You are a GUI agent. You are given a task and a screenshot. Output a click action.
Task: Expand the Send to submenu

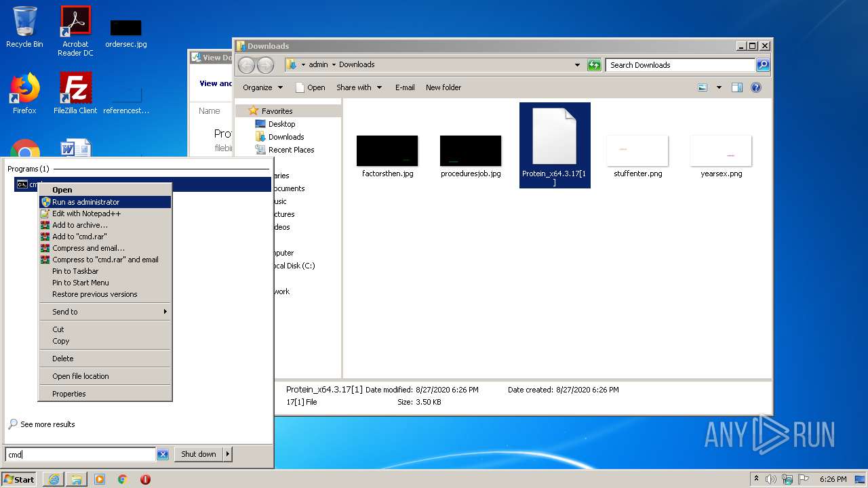[x=105, y=312]
